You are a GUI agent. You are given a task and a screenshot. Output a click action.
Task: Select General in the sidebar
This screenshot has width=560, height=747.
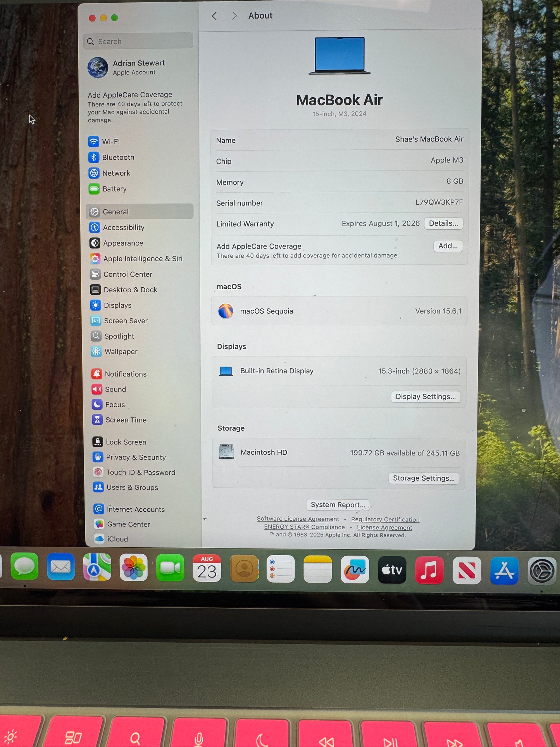click(140, 212)
